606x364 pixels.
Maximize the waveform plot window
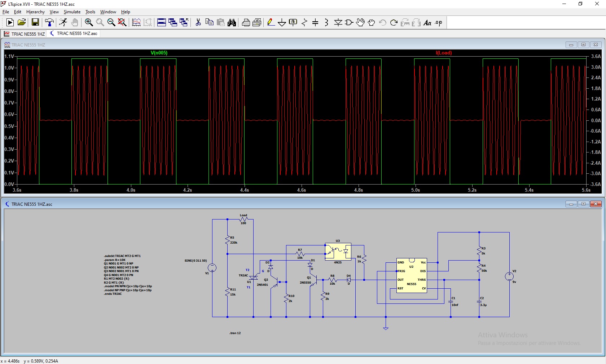583,45
